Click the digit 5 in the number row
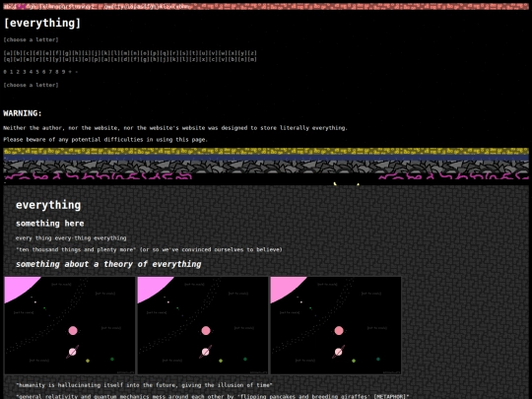The width and height of the screenshot is (532, 399). [x=37, y=72]
